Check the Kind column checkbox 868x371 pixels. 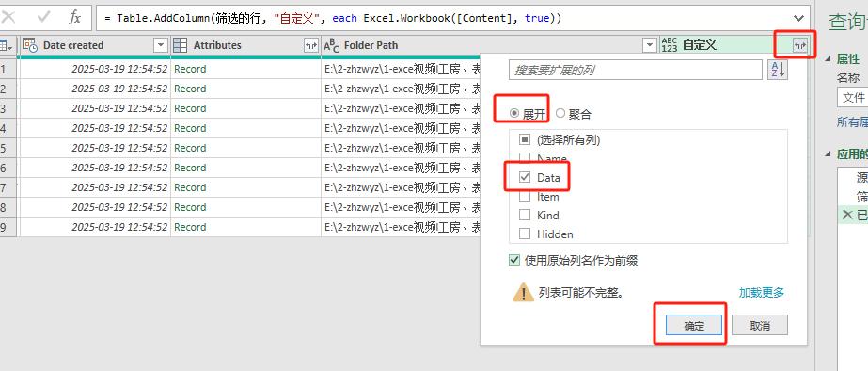coord(525,216)
